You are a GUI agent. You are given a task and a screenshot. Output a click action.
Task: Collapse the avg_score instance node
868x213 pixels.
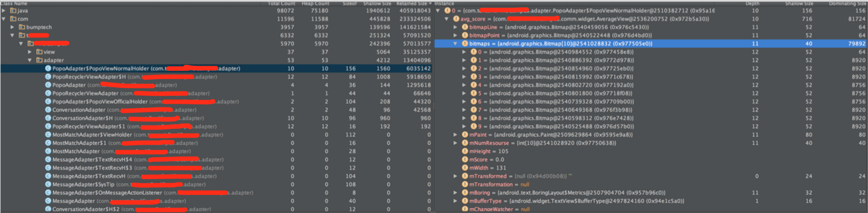(447, 19)
